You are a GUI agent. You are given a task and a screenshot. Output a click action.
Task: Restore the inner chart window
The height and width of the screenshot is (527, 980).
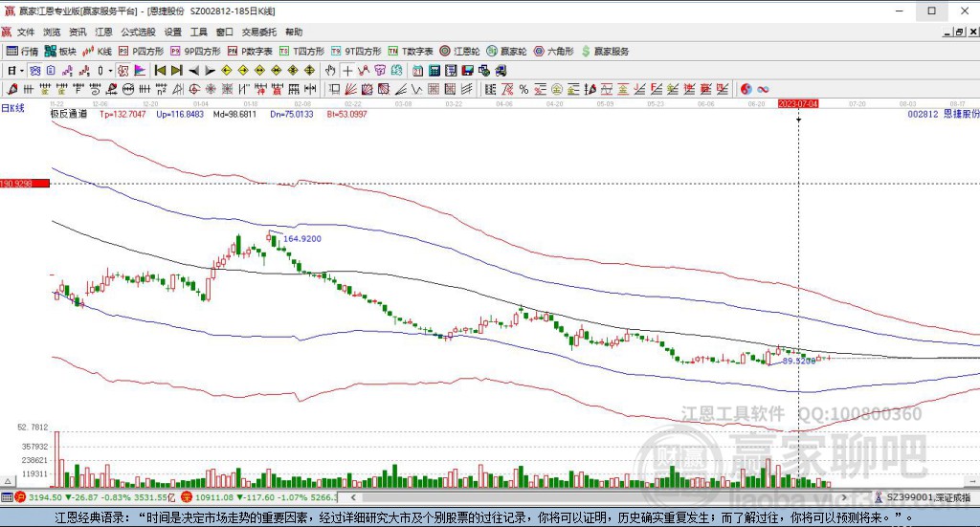(x=959, y=32)
